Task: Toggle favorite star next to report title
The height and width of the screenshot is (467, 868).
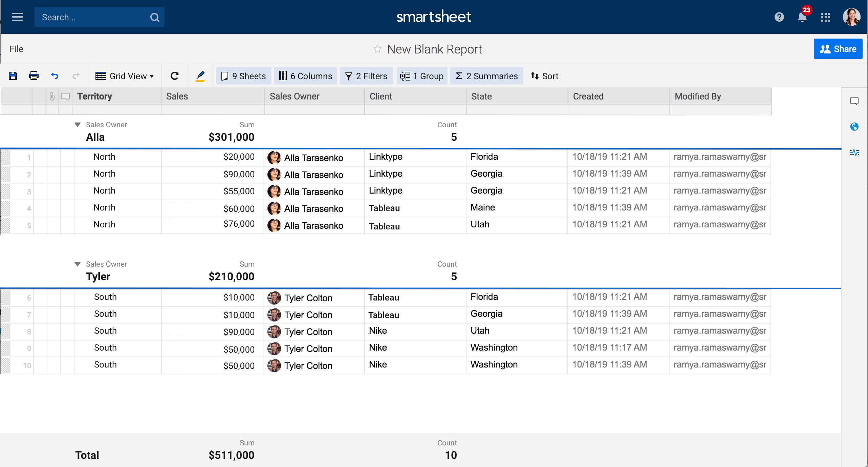Action: tap(377, 49)
